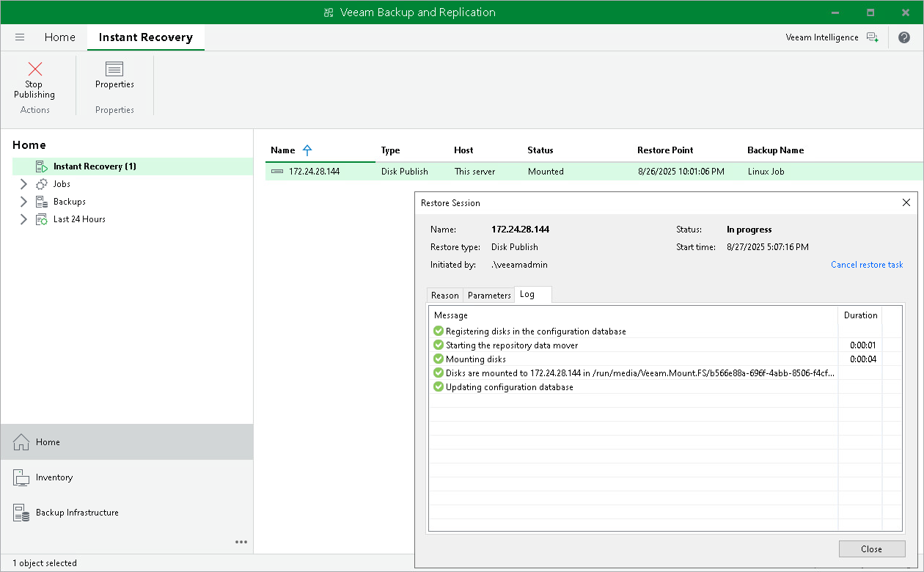Image resolution: width=924 pixels, height=572 pixels.
Task: Select the Mounting disks log message text
Action: (476, 359)
